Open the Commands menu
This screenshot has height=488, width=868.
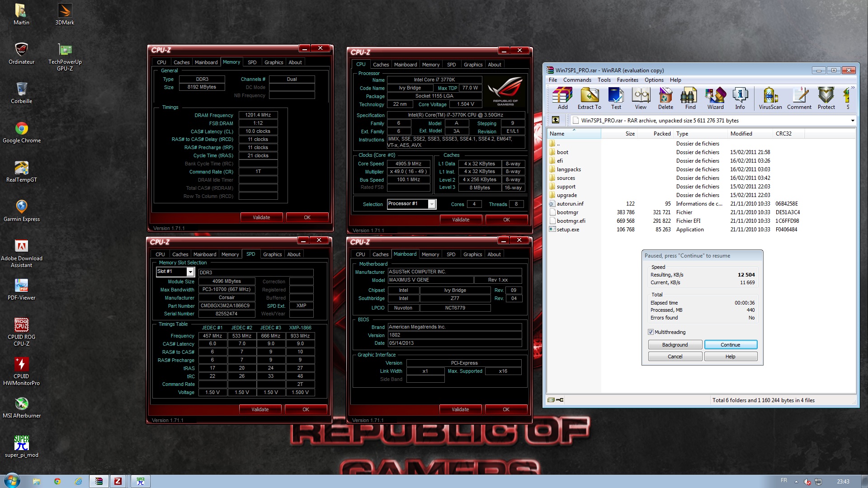577,80
